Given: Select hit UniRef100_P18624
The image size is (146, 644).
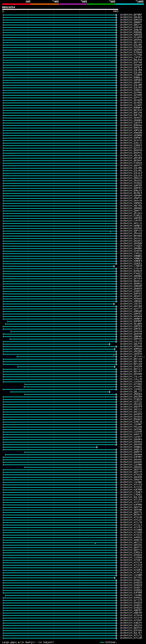Looking at the screenshot, I should (131, 399).
